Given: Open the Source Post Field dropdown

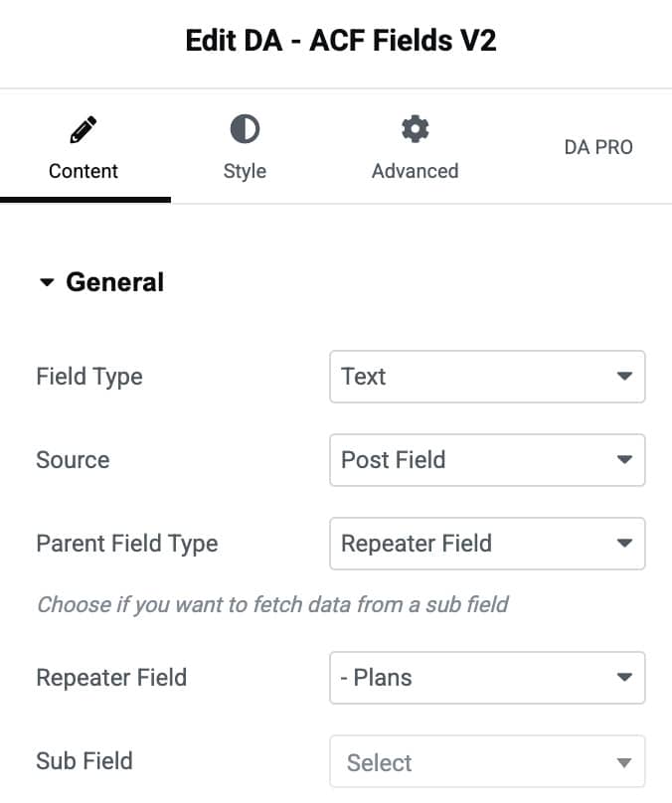Looking at the screenshot, I should pyautogui.click(x=487, y=460).
